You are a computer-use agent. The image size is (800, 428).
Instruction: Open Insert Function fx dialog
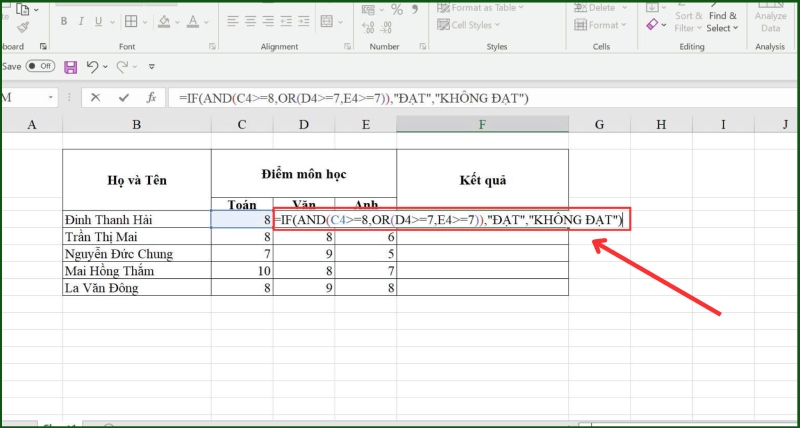(x=152, y=97)
